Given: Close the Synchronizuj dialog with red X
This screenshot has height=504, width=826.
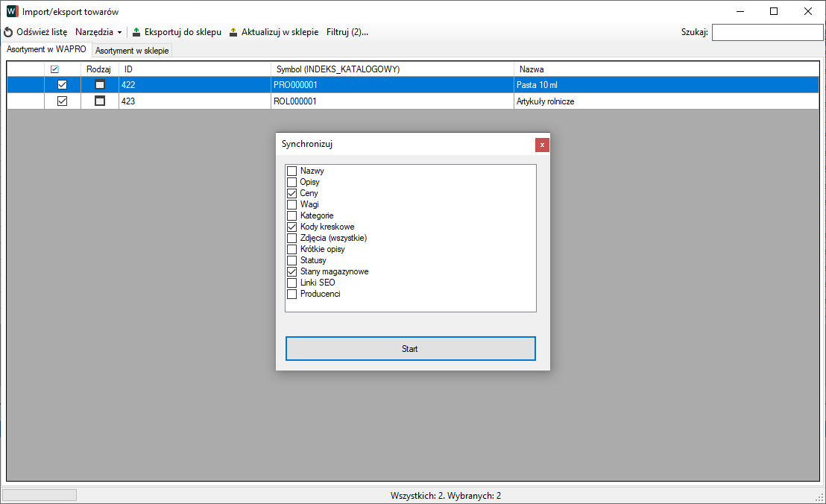Looking at the screenshot, I should [542, 145].
